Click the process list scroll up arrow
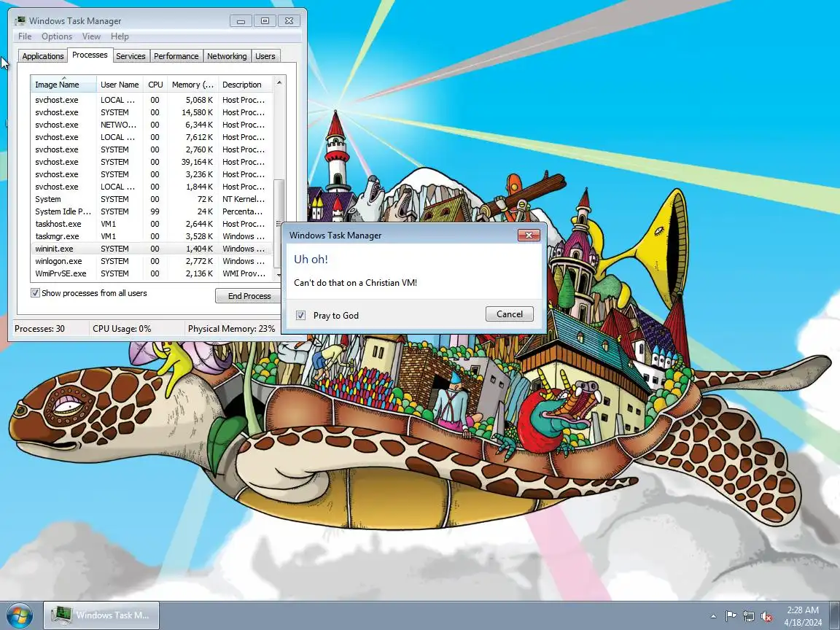The width and height of the screenshot is (840, 630). pyautogui.click(x=279, y=82)
